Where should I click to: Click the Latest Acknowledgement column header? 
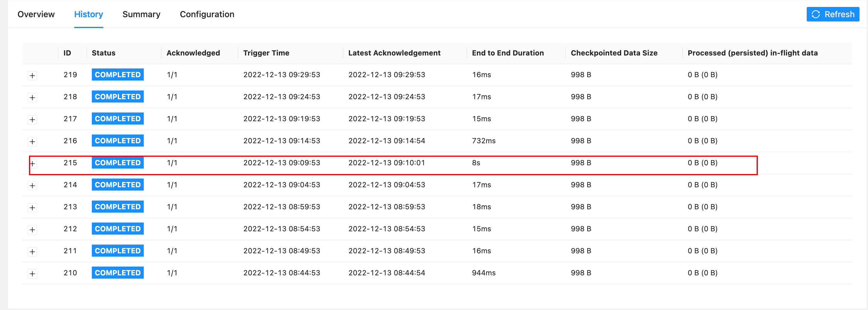394,53
